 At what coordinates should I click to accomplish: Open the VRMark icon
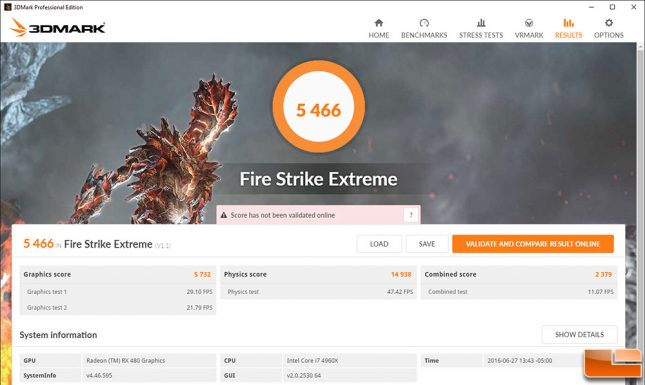[x=529, y=23]
